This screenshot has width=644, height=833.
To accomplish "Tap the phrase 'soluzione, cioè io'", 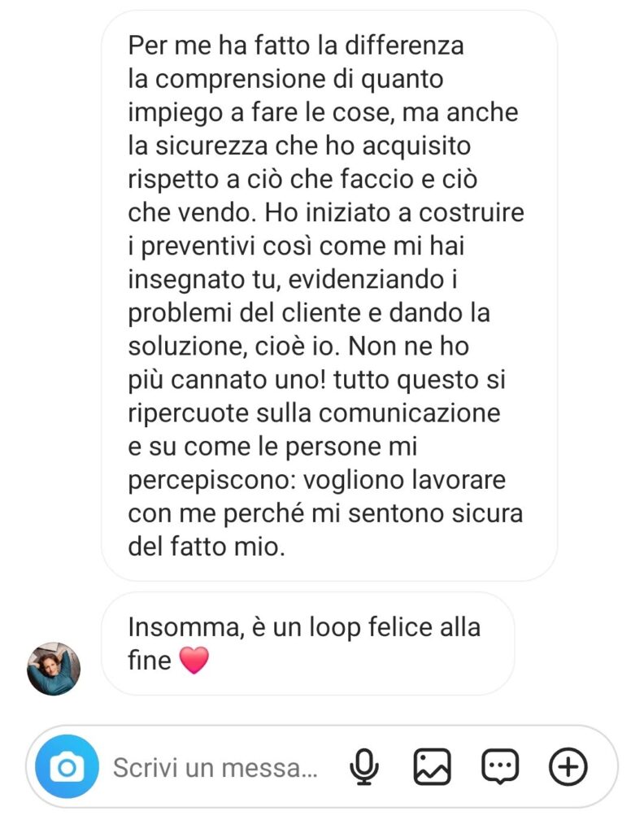I will coord(233,347).
